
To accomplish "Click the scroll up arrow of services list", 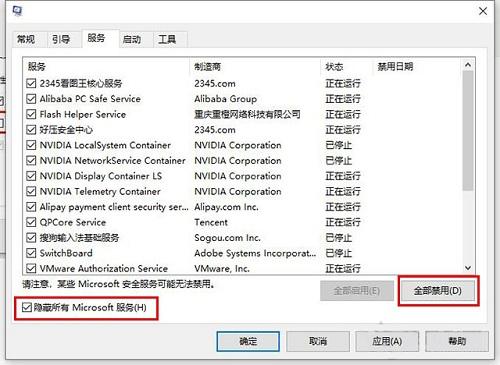I will (x=468, y=65).
